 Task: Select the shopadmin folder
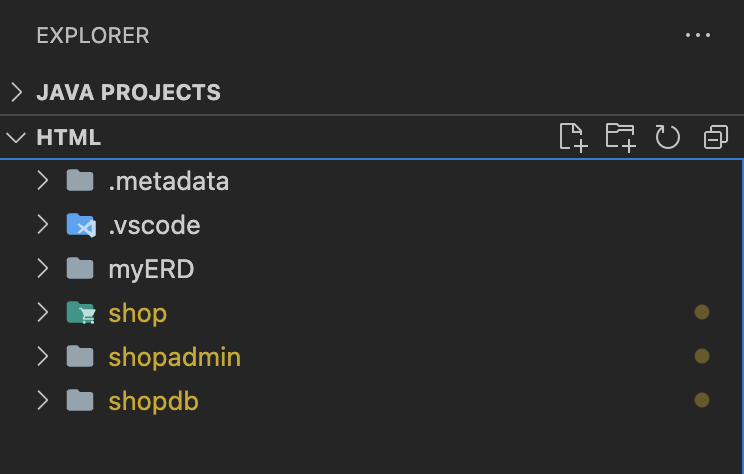(174, 357)
